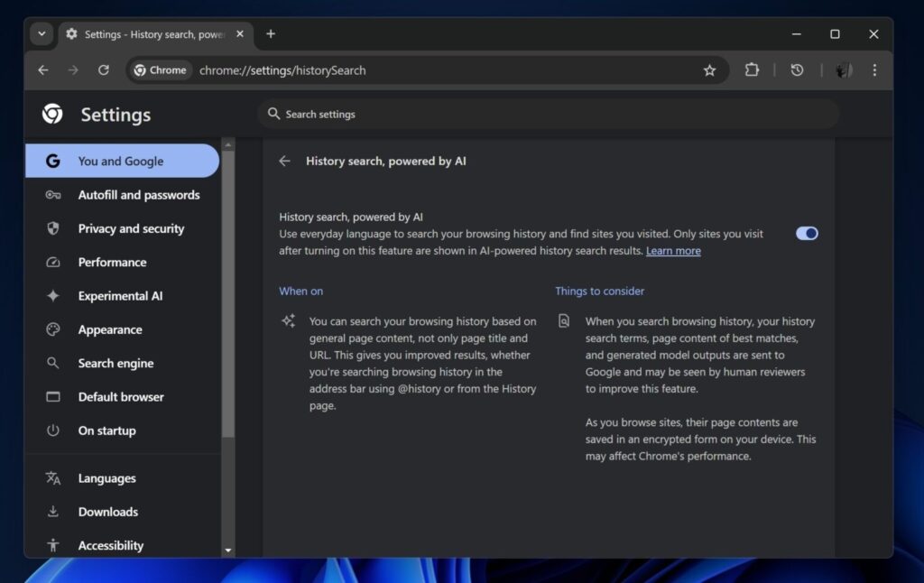924x583 pixels.
Task: Click the Extensions puzzle icon
Action: 752,69
